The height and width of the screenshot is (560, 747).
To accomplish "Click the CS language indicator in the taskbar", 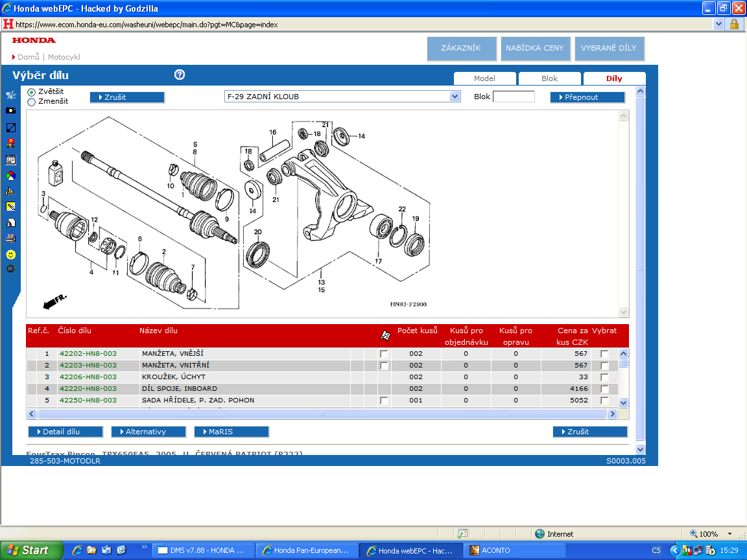I will (x=656, y=550).
